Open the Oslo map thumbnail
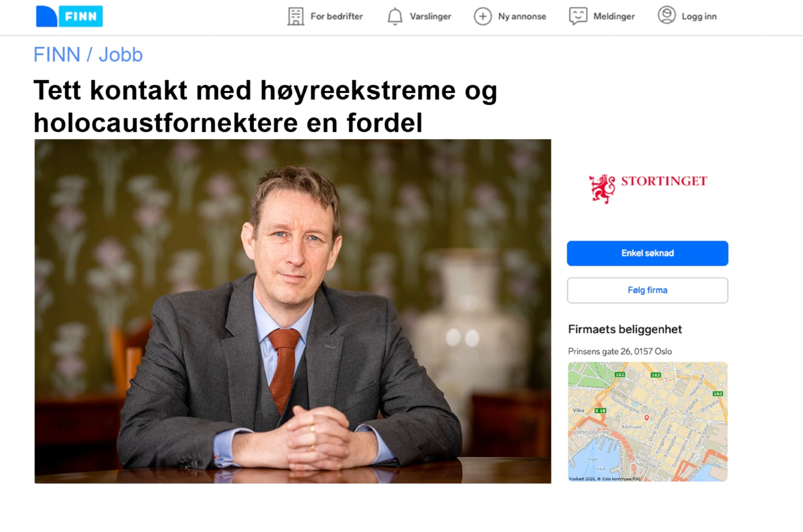803x532 pixels. [647, 422]
